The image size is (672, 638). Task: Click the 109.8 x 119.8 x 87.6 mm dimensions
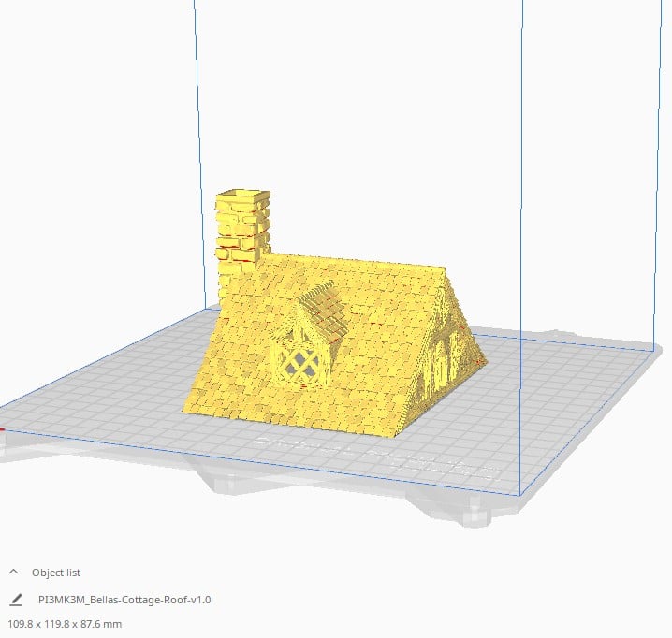[65, 623]
